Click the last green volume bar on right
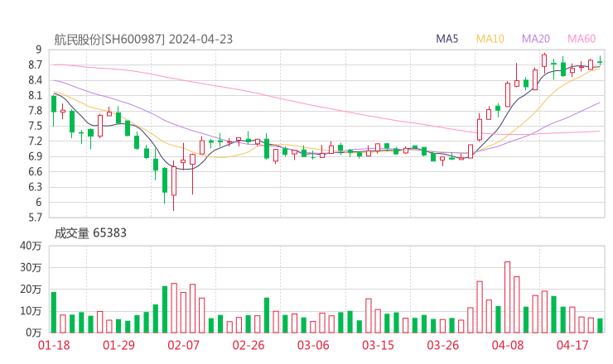This screenshot has width=613, height=364. (600, 326)
